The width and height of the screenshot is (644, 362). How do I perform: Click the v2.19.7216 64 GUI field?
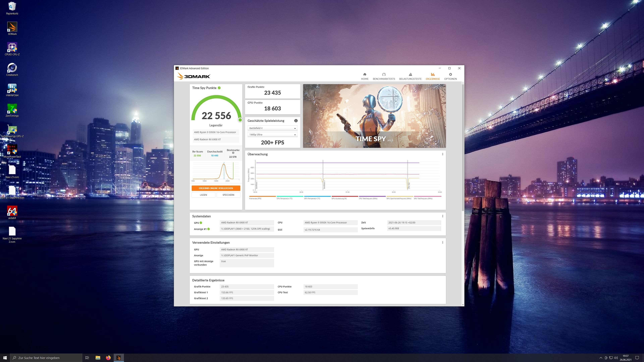pos(331,230)
